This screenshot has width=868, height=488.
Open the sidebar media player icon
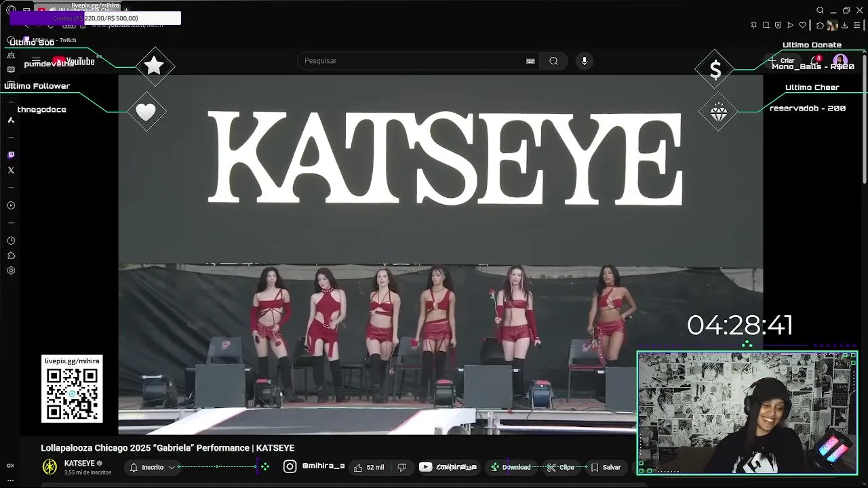11,205
